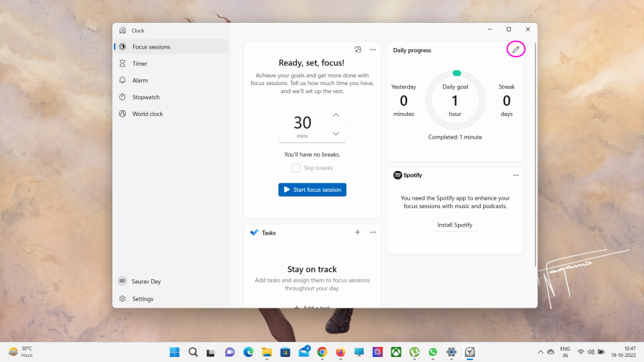Viewport: 644px width, 362px height.
Task: Click the Windows Start icon on the taskbar
Action: pyautogui.click(x=175, y=352)
